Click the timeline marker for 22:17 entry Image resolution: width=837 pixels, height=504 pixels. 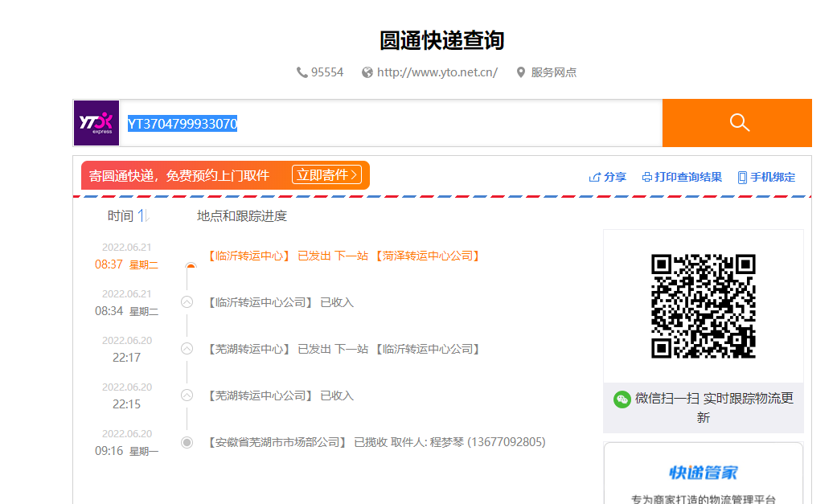[x=187, y=349]
